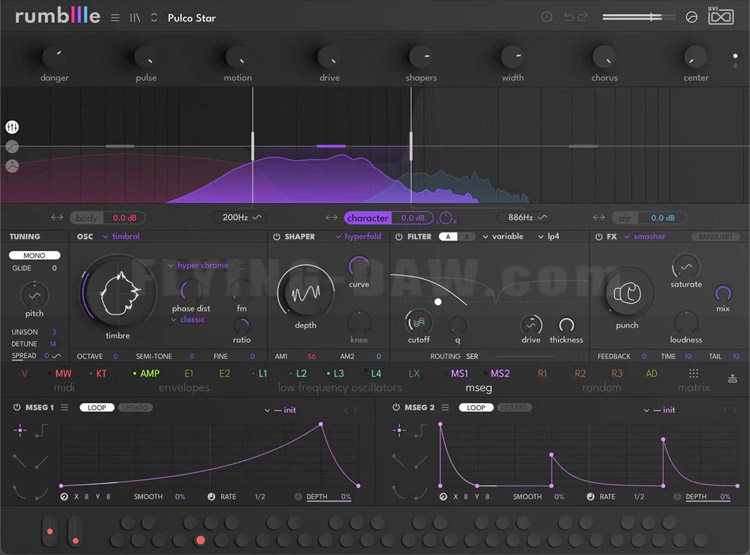Select the curve view icon below mixer icon
Viewport: 750px width, 555px height.
click(x=12, y=166)
